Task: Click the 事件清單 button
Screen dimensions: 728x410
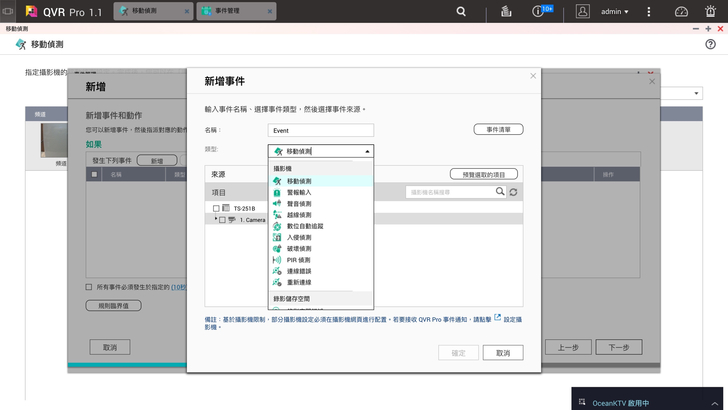Action: [x=498, y=130]
